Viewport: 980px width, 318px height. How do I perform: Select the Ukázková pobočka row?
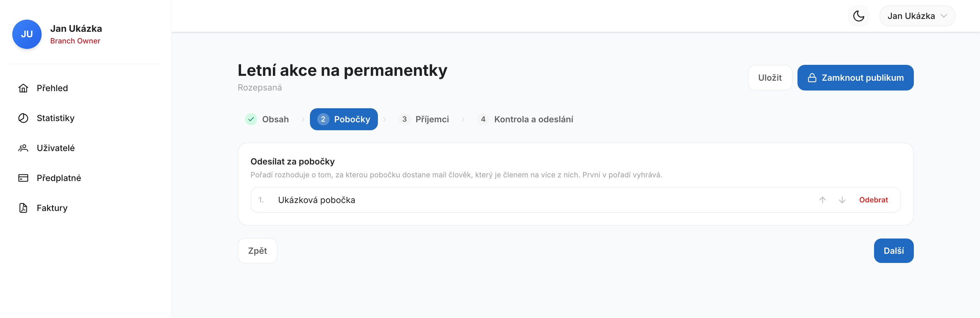[575, 200]
